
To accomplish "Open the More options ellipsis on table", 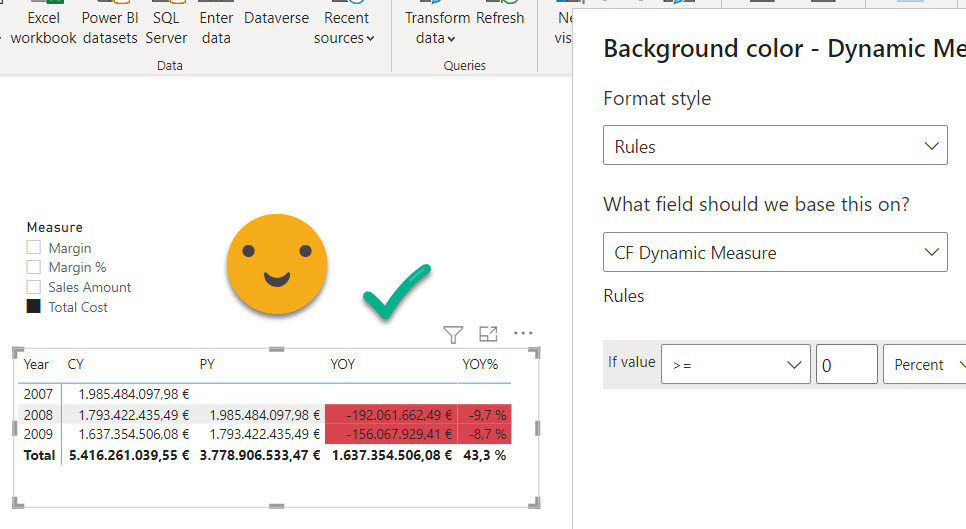I will pos(523,334).
